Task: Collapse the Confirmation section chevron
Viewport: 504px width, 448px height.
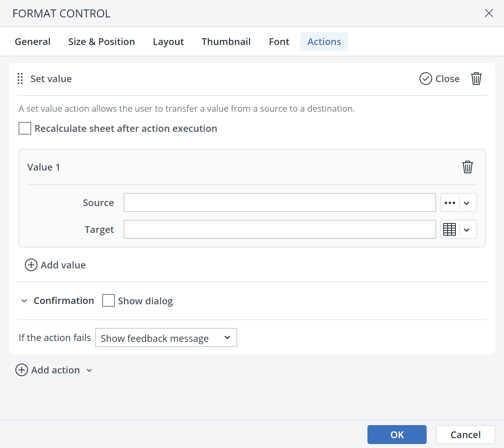Action: tap(24, 301)
